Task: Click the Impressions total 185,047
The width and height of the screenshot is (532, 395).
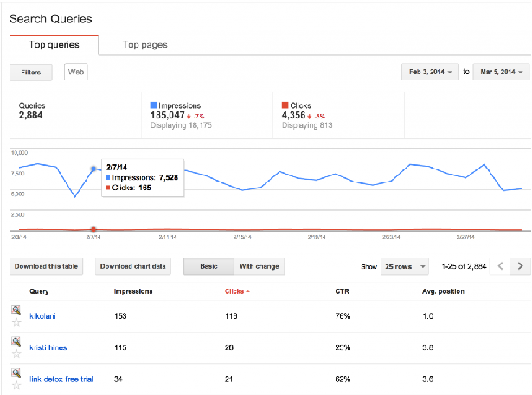Action: click(x=168, y=115)
